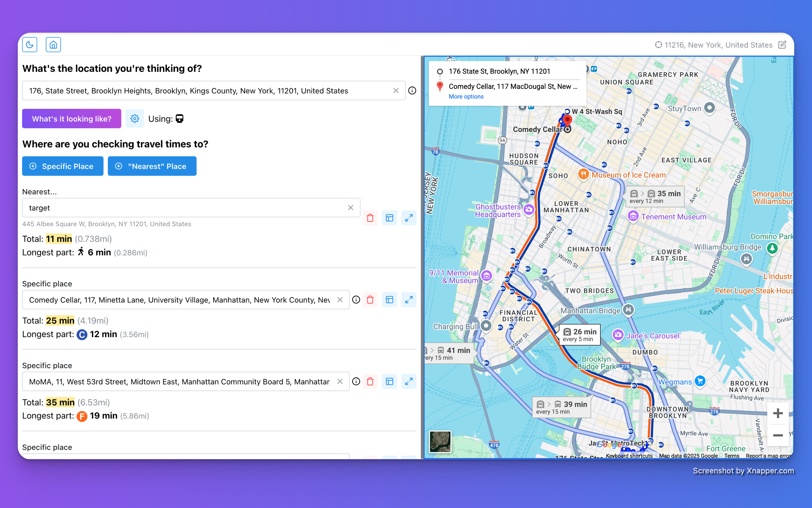Click the Jane's Carousel marker
This screenshot has width=812, height=508.
tap(618, 335)
